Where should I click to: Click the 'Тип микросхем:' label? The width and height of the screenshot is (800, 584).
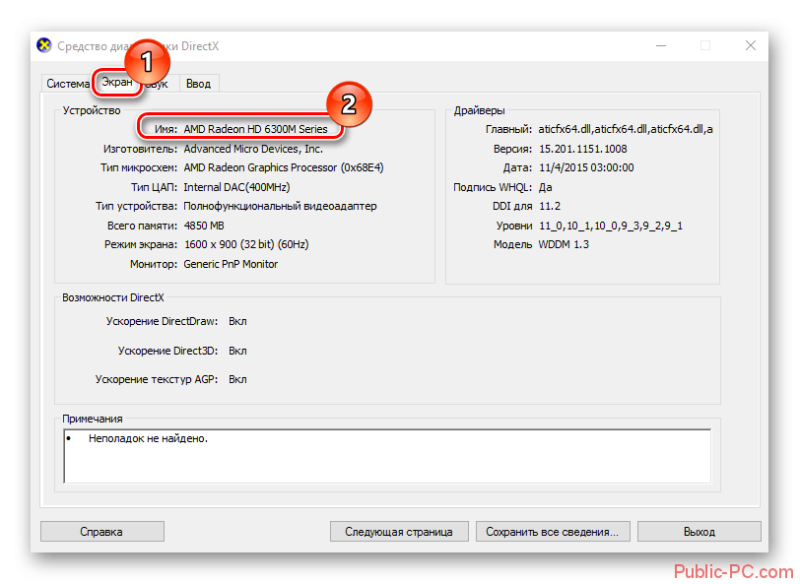tap(139, 168)
